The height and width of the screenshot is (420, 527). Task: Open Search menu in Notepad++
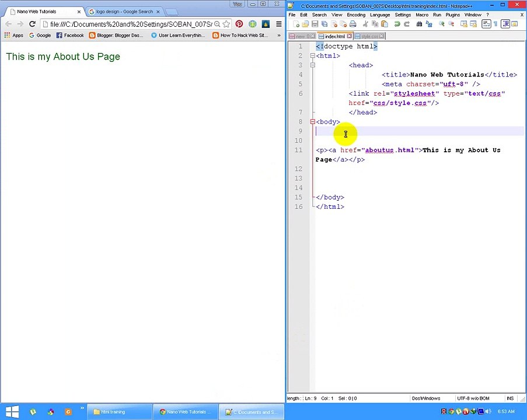pyautogui.click(x=319, y=15)
